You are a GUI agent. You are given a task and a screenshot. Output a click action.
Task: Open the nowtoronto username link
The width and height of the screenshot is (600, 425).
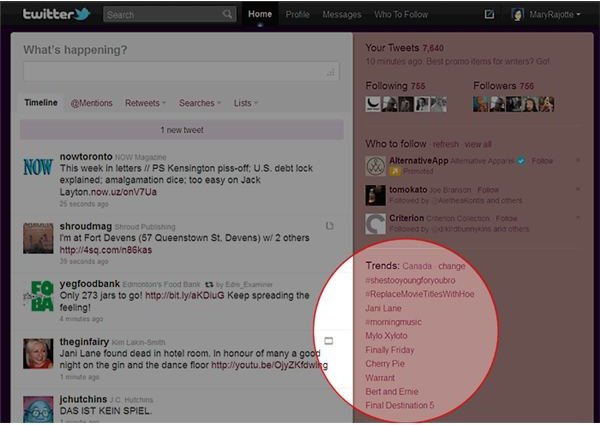click(86, 156)
